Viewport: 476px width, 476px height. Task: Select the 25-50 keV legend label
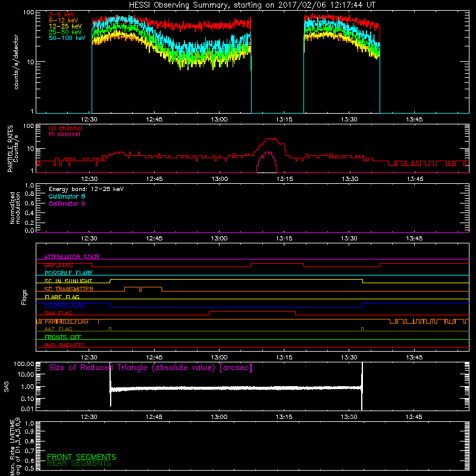coord(65,32)
